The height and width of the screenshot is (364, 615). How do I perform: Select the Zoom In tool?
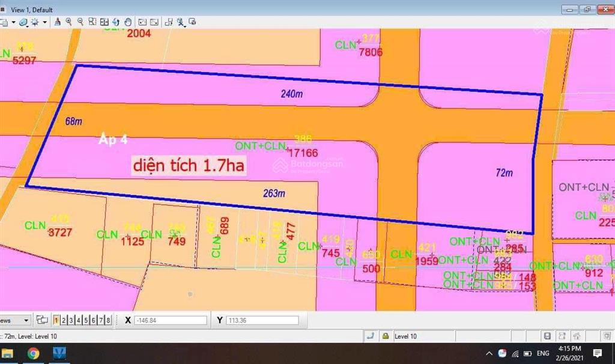point(69,22)
